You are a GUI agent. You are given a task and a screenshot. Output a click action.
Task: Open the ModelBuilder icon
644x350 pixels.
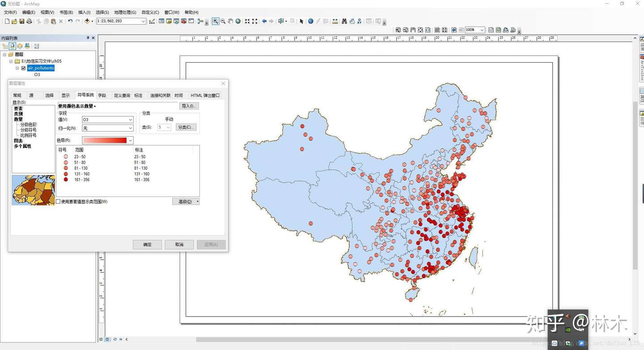point(200,21)
